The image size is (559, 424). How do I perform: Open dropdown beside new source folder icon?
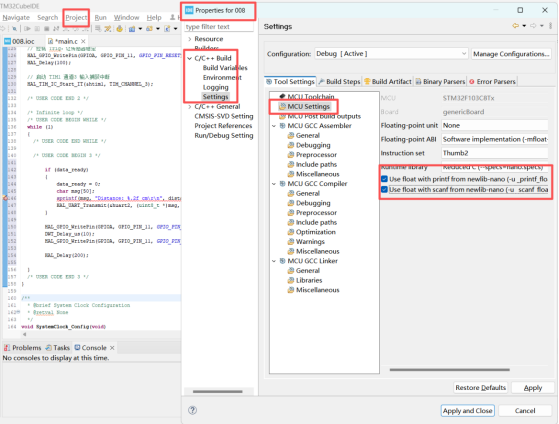[158, 29]
